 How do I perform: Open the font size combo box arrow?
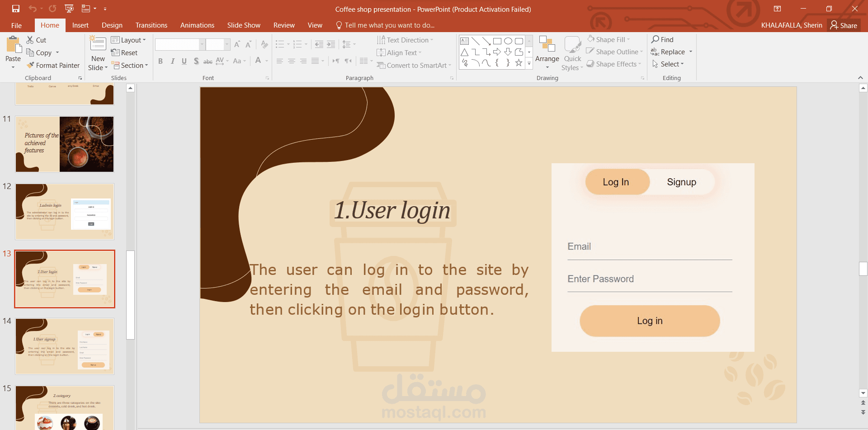(x=227, y=44)
